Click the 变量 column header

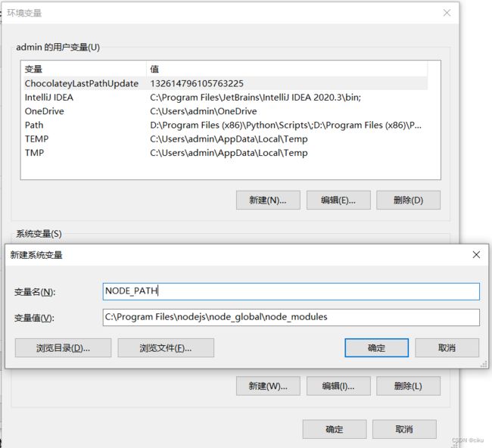click(85, 69)
